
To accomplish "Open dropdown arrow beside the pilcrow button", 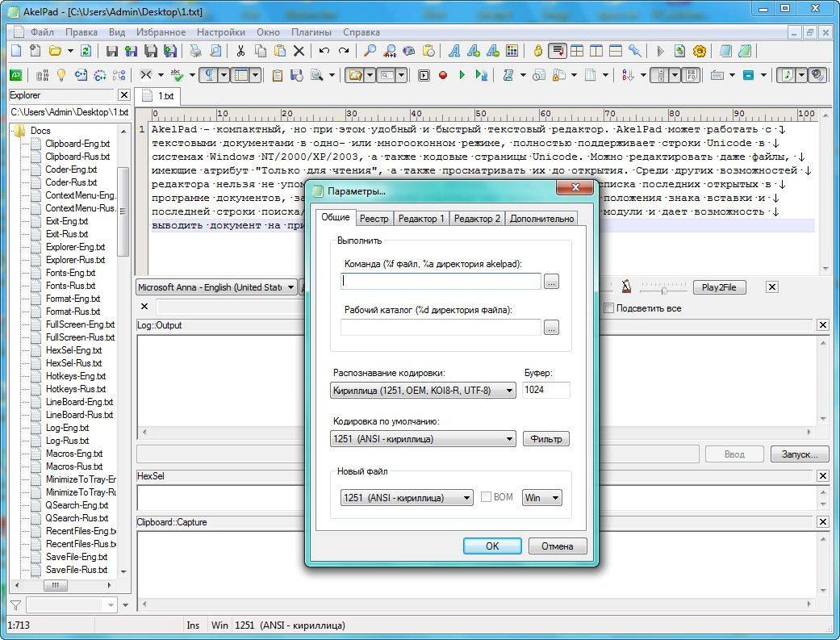I will pos(224,75).
